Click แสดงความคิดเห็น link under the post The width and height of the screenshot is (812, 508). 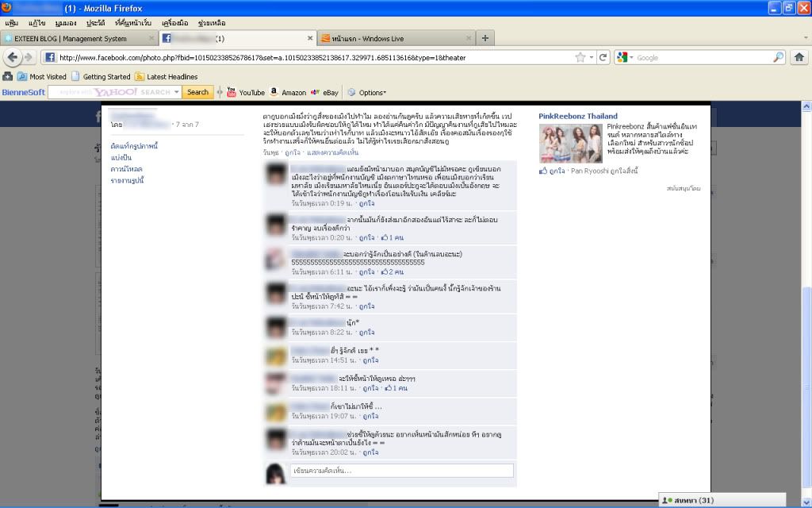click(332, 152)
